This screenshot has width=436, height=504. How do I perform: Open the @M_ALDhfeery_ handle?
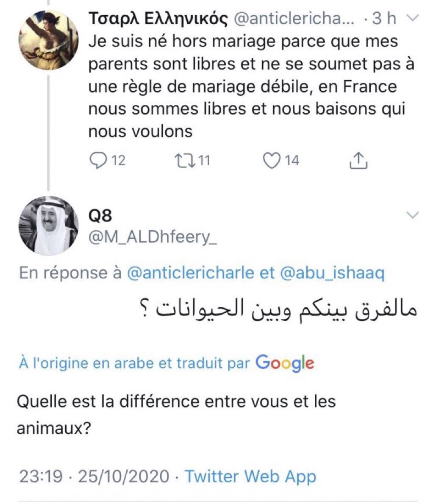click(153, 237)
